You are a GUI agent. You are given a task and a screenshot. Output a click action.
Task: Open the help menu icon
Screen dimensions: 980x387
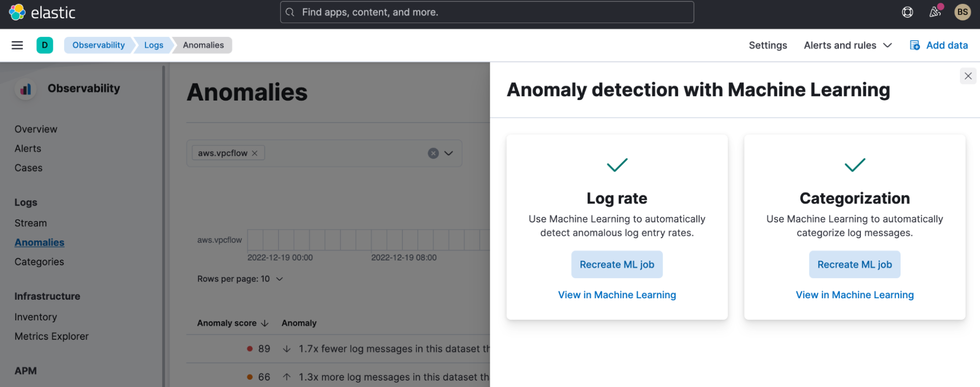pos(907,12)
